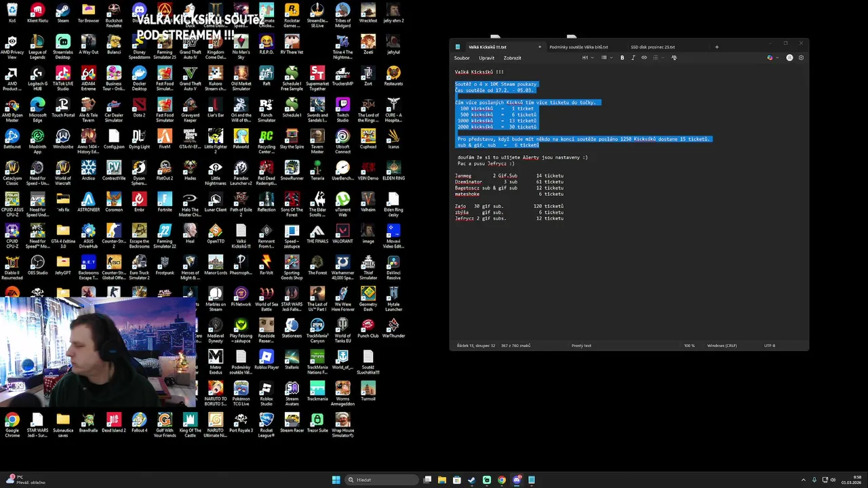
Task: Open DaVinci Resolve desktop shortcut
Action: click(x=393, y=265)
